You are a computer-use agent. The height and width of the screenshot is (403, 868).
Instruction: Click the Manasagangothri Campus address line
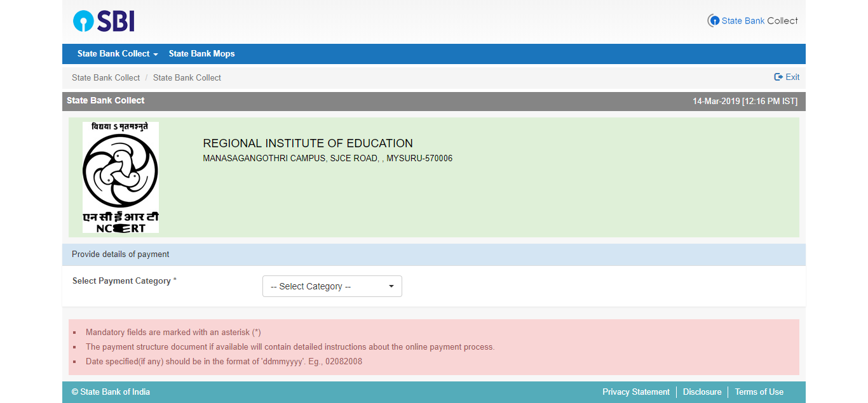[327, 158]
